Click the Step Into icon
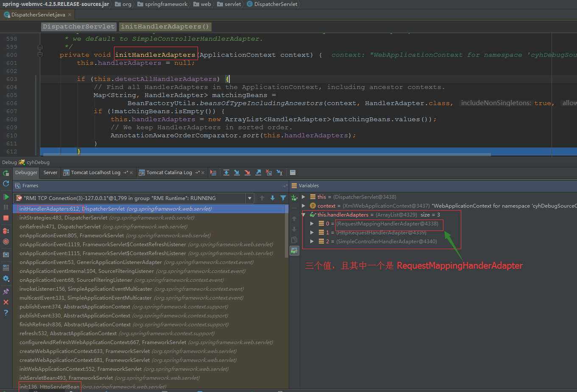 (x=237, y=172)
